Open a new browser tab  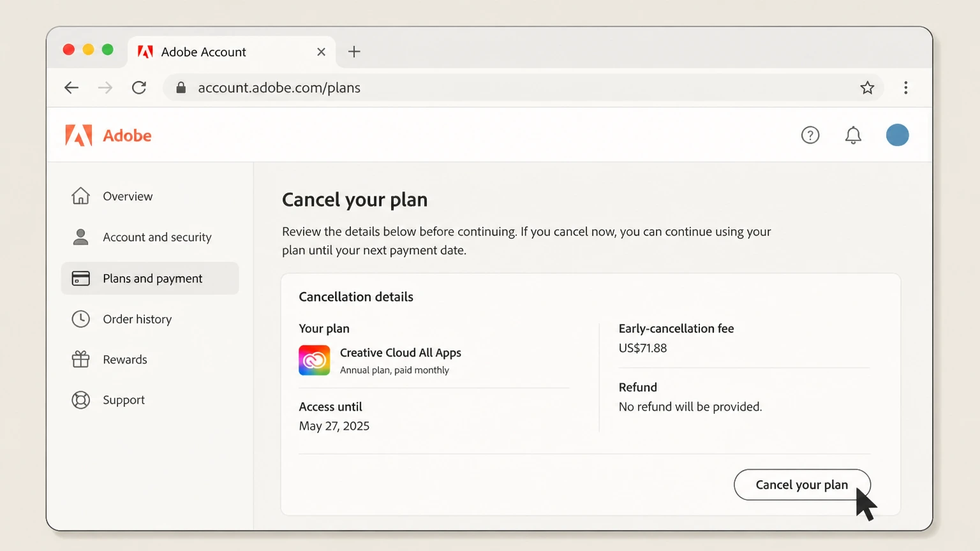(x=354, y=52)
